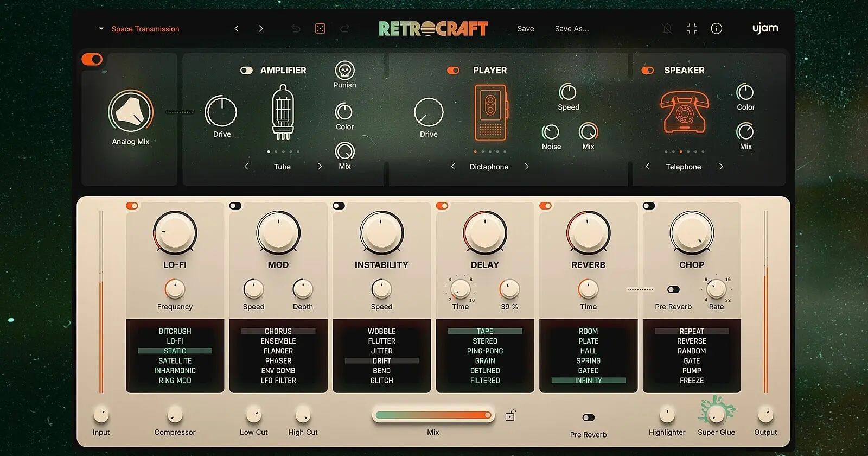Image resolution: width=868 pixels, height=456 pixels.
Task: Click the Compressor knob
Action: pos(175,415)
